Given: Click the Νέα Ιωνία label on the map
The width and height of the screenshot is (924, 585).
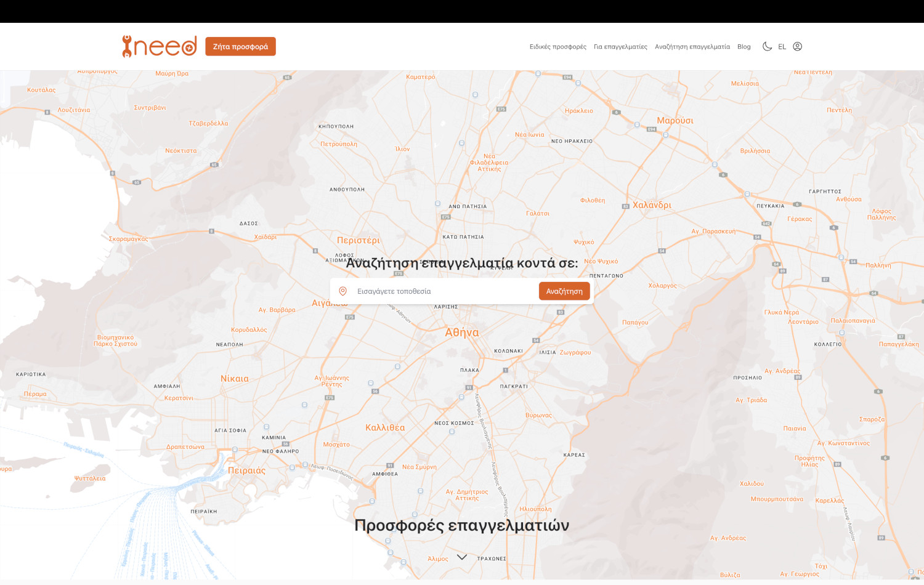Looking at the screenshot, I should pyautogui.click(x=530, y=135).
